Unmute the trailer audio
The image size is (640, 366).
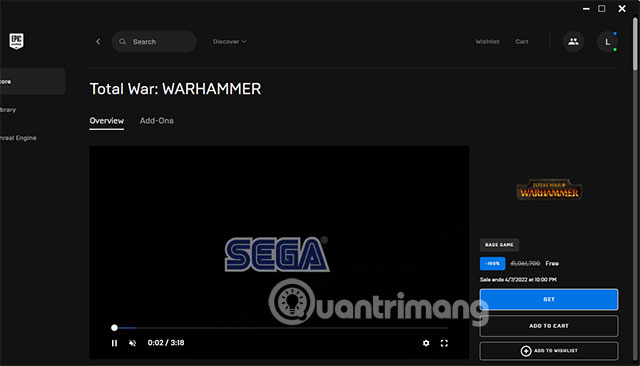click(132, 343)
